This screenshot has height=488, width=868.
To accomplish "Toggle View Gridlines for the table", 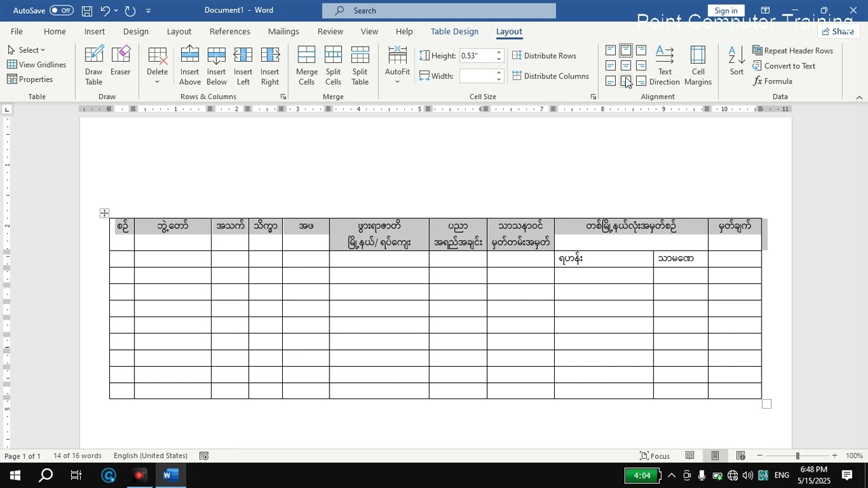I will pyautogui.click(x=37, y=64).
